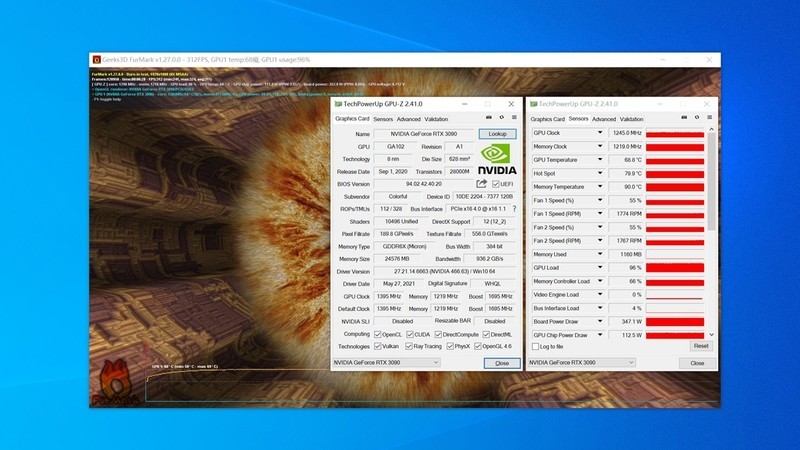Image resolution: width=800 pixels, height=450 pixels.
Task: Click the GPU Clock red sensor graph
Action: click(x=675, y=133)
